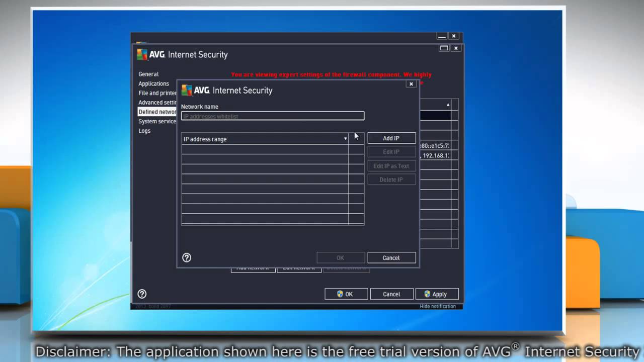This screenshot has height=362, width=644.
Task: Open Logs in firewall sidebar
Action: pyautogui.click(x=144, y=131)
